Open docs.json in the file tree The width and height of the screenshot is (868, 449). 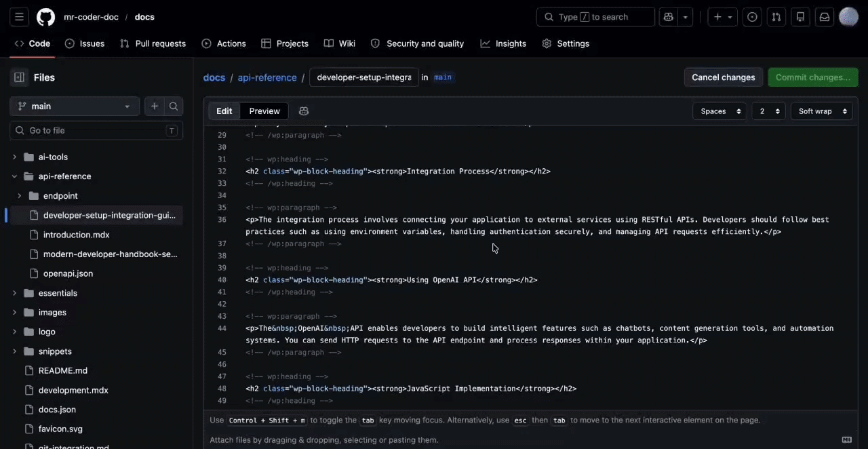click(57, 410)
